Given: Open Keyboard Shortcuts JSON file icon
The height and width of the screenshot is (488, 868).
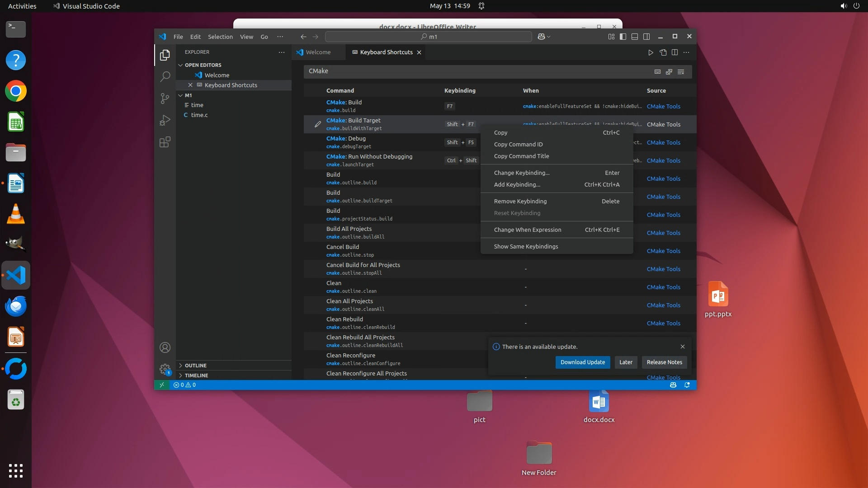Looking at the screenshot, I should coord(663,52).
